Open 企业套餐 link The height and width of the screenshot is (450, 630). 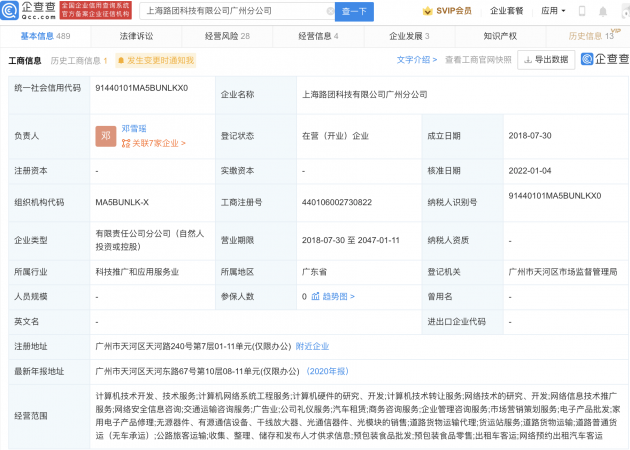(507, 11)
